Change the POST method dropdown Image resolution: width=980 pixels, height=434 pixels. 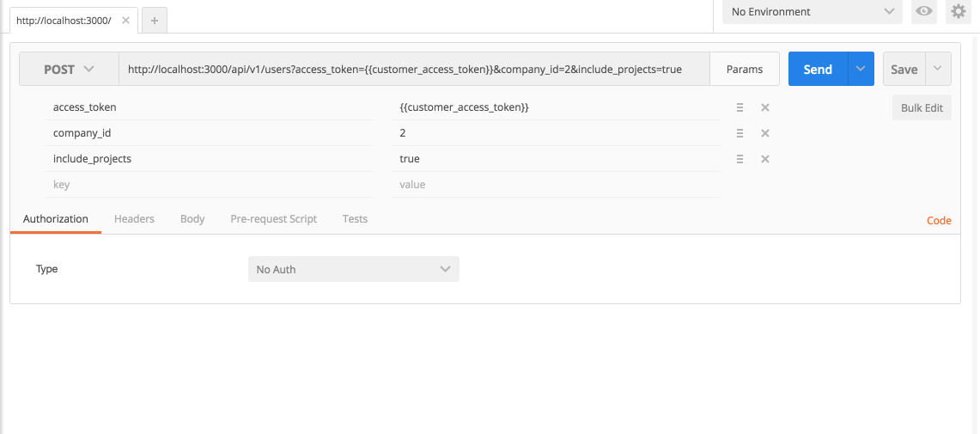coord(69,69)
